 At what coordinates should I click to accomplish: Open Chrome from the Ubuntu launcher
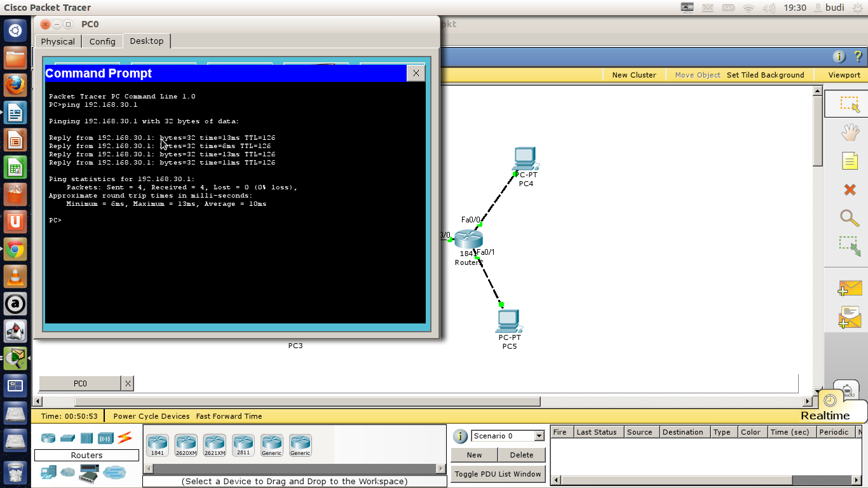pyautogui.click(x=15, y=250)
